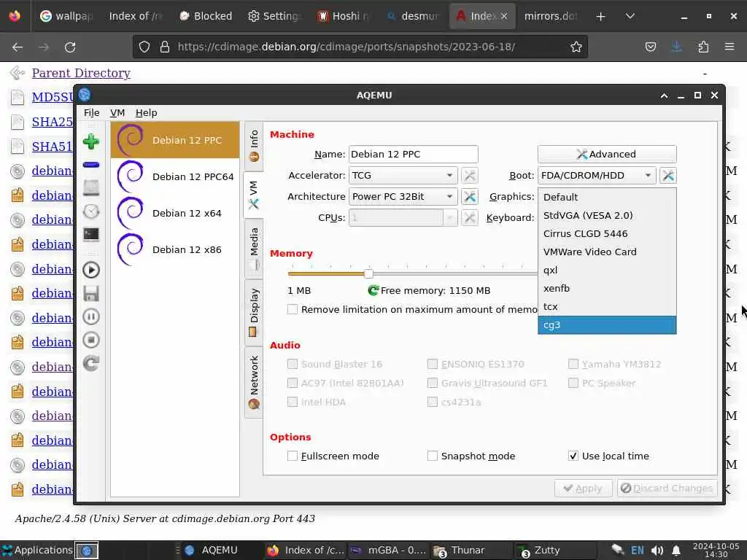Toggle ENSONIQ ES1370 checkbox
The height and width of the screenshot is (560, 747).
click(433, 365)
